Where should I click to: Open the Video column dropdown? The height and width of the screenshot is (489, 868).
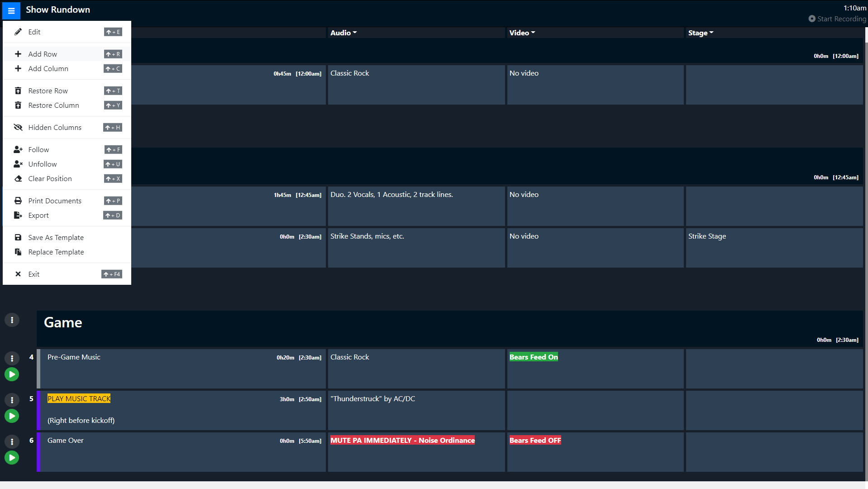point(522,33)
